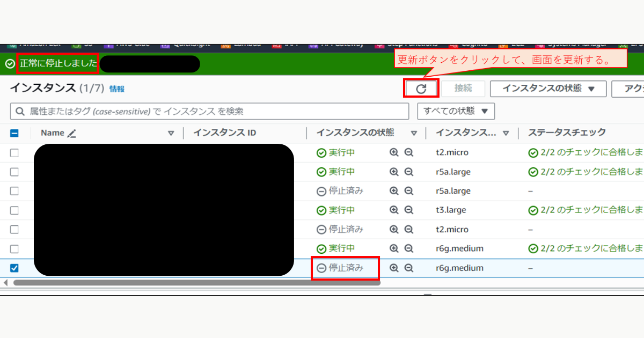The width and height of the screenshot is (644, 338).
Task: Open the インスタンスの状態 actions dropdown
Action: (548, 88)
